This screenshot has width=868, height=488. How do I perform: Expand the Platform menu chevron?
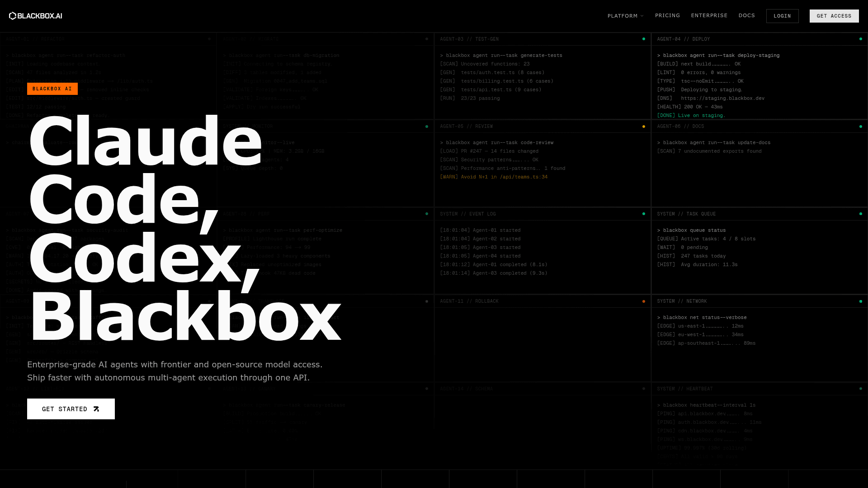click(x=642, y=16)
